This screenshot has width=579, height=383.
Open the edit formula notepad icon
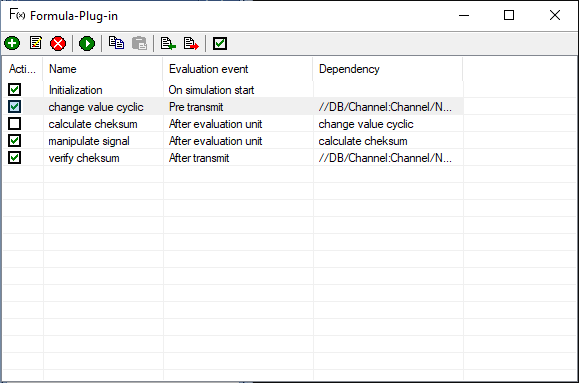(x=35, y=43)
